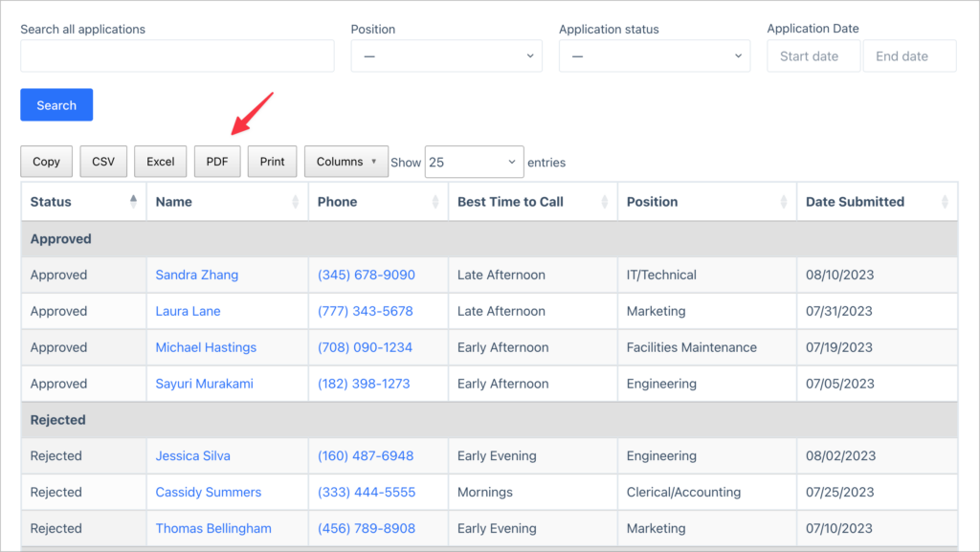Open the Show entries count dropdown
The width and height of the screenshot is (980, 552).
coord(475,163)
